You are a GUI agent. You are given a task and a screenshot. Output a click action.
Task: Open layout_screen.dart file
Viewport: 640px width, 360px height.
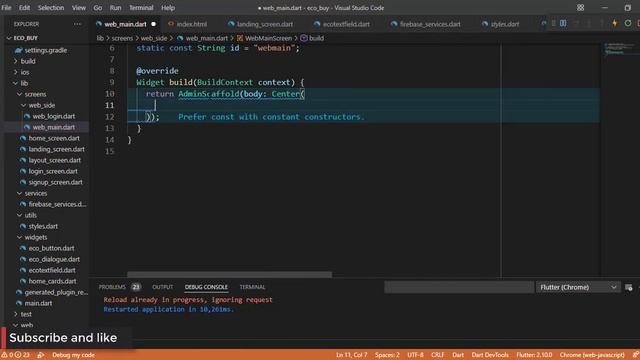tap(54, 160)
